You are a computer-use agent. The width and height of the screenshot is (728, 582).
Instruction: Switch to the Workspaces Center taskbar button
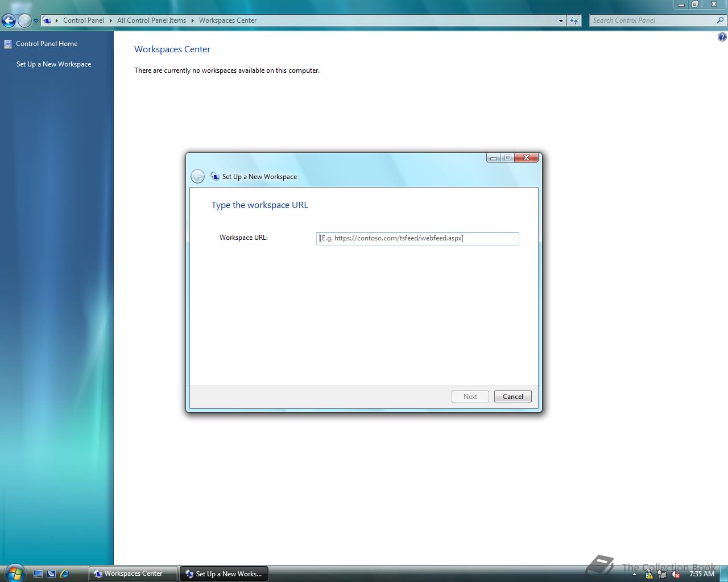coord(132,573)
